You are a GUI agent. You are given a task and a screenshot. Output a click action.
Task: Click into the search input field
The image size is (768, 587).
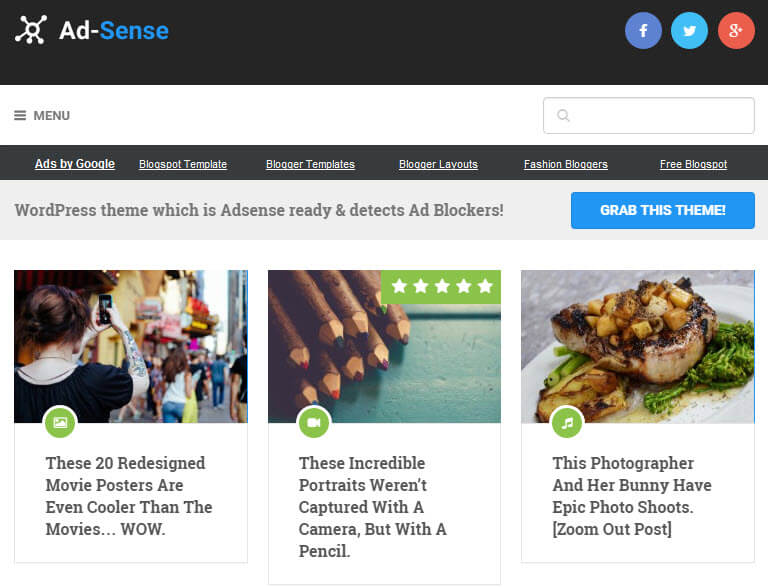(660, 116)
